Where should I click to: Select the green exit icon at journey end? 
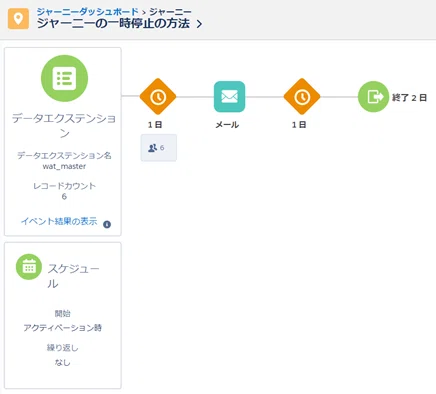[373, 97]
